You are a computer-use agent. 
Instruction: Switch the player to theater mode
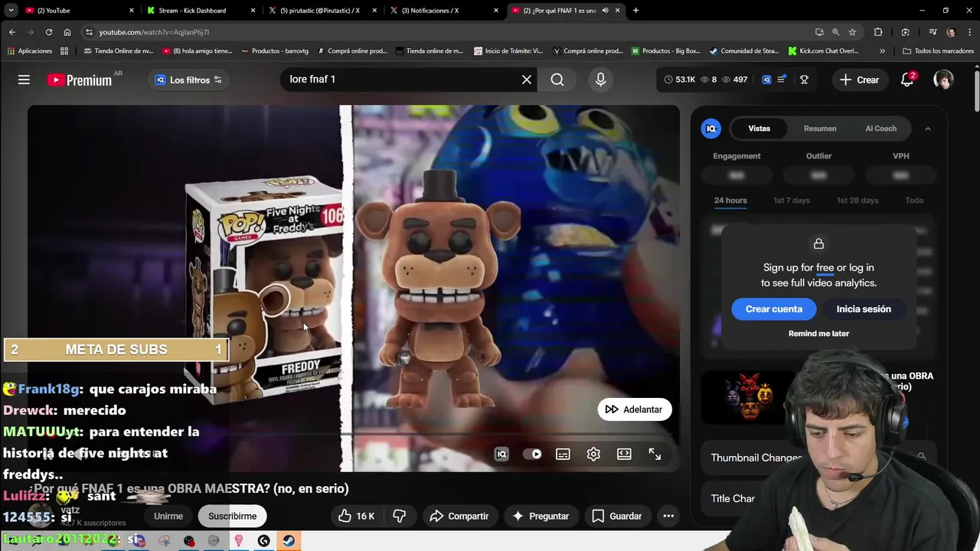pos(624,454)
